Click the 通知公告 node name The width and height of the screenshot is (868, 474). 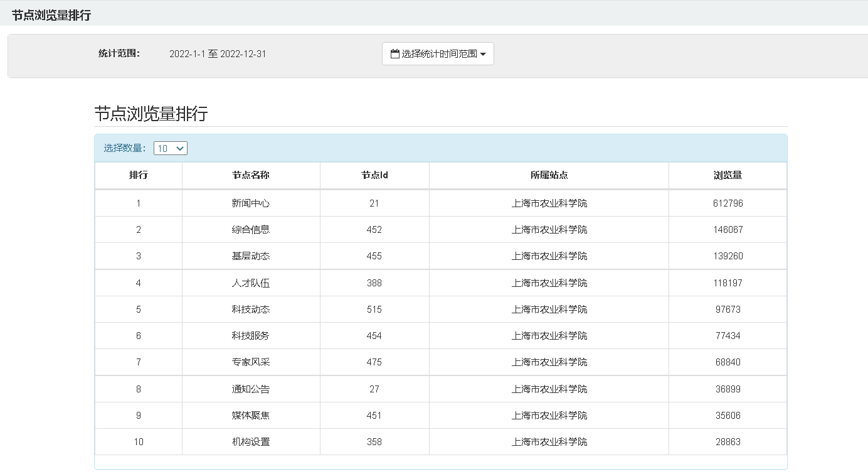pyautogui.click(x=251, y=389)
